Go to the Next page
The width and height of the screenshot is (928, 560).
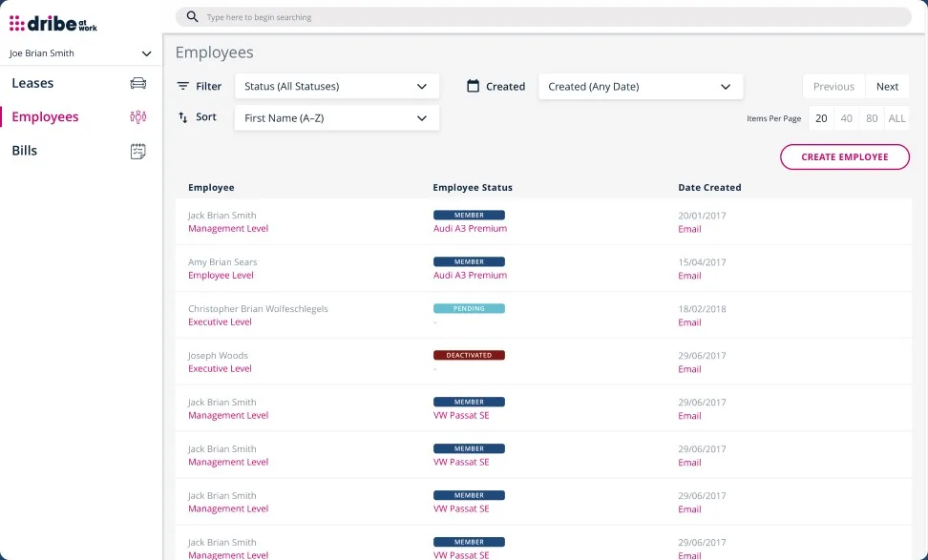click(x=887, y=86)
